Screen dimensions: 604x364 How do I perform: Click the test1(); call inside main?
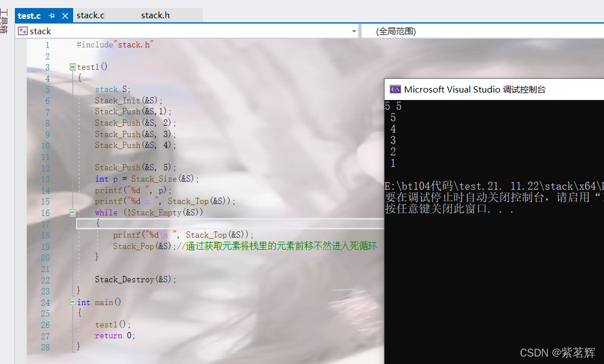pyautogui.click(x=113, y=325)
